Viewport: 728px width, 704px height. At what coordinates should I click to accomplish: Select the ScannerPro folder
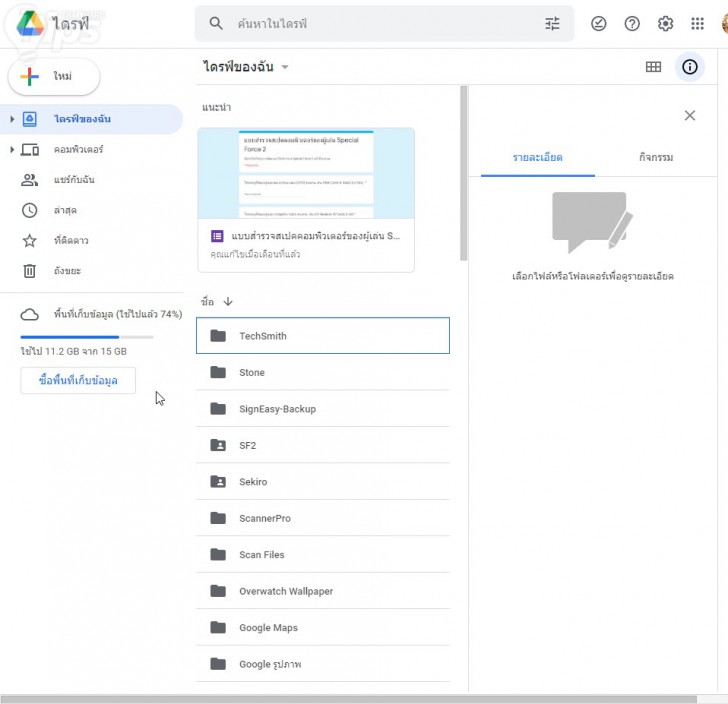323,518
